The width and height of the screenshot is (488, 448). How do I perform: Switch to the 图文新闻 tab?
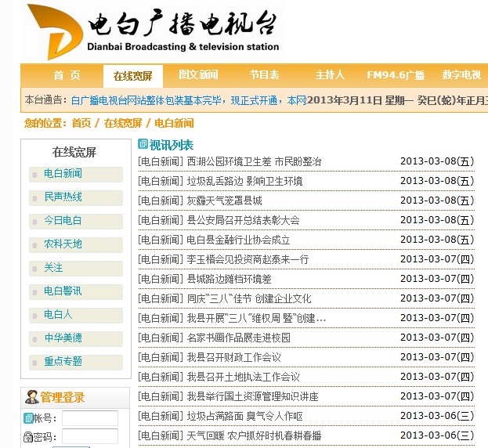pos(198,75)
